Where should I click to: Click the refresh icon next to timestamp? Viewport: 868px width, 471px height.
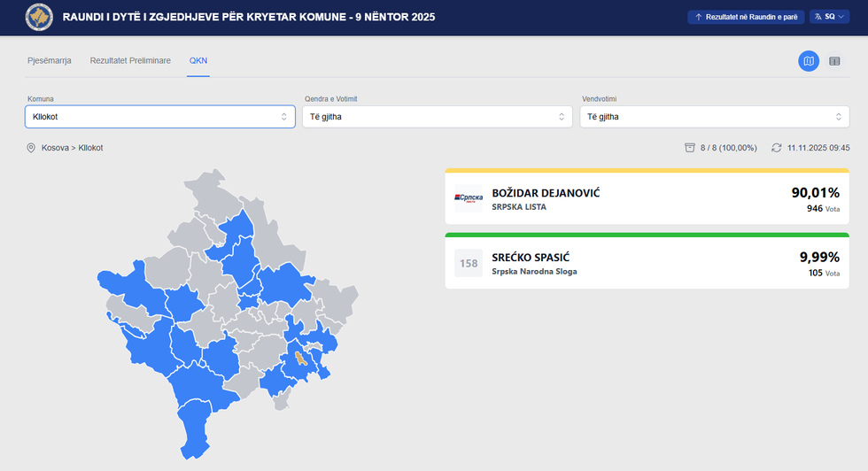[777, 148]
